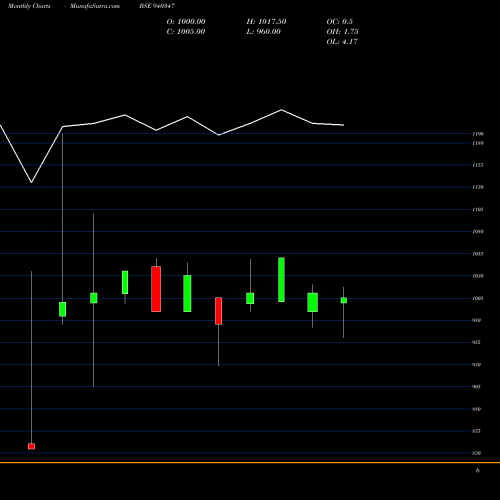Image resolution: width=500 pixels, height=500 pixels.
Task: Select the close value C: 1005.00
Action: [x=186, y=32]
